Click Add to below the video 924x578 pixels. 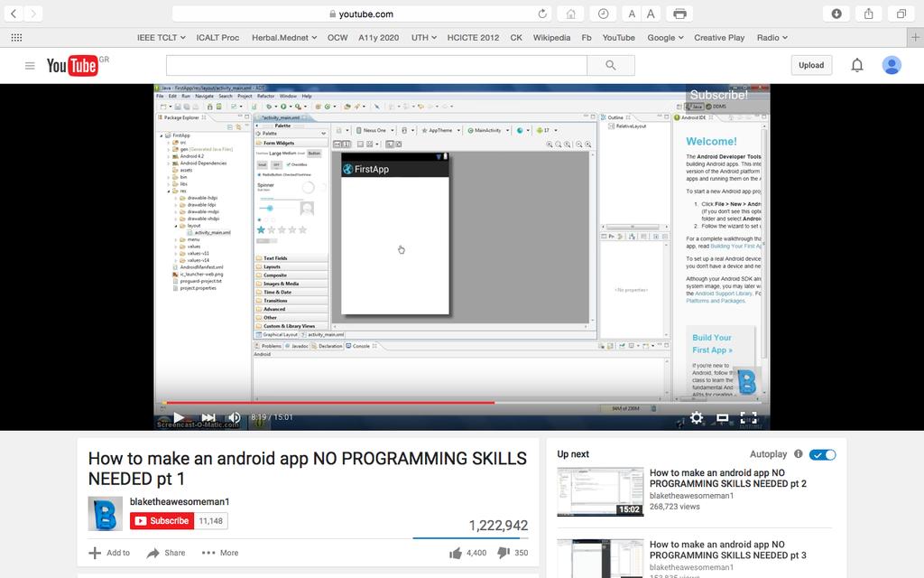[109, 553]
